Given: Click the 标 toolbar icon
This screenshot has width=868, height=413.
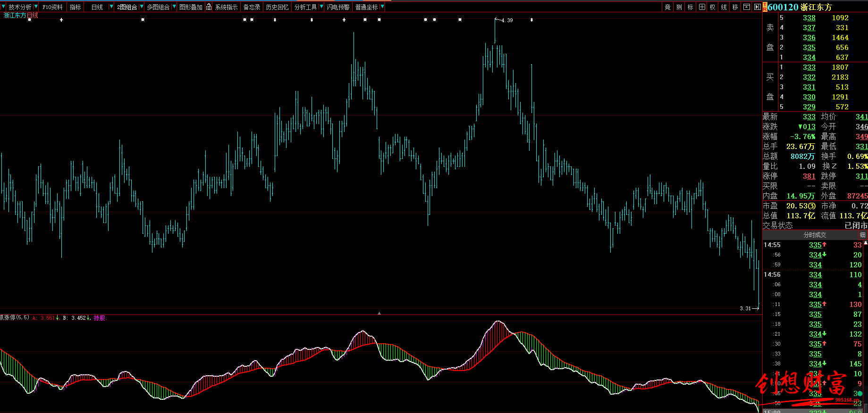Looking at the screenshot, I should 690,7.
